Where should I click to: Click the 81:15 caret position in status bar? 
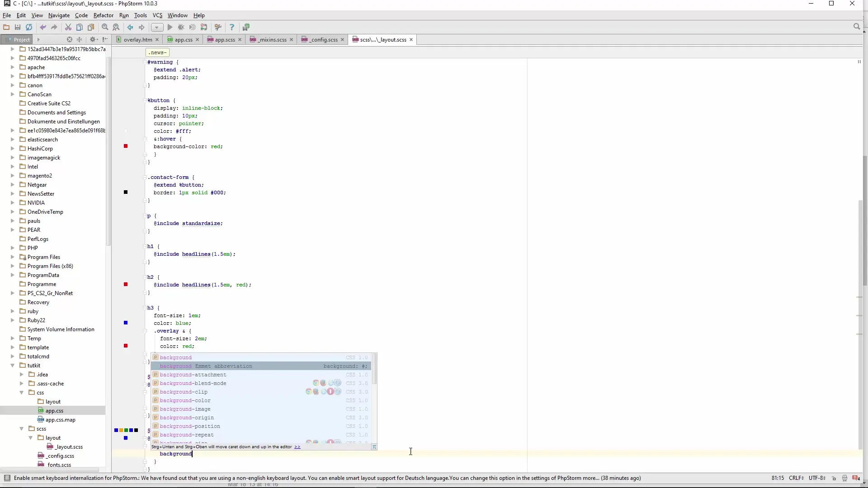pos(778,478)
